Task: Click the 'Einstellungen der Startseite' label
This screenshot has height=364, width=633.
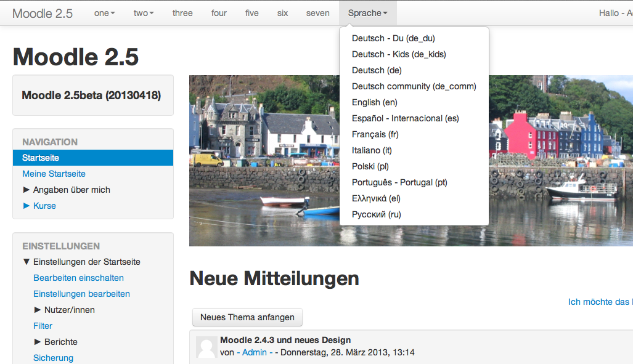Action: click(x=87, y=262)
